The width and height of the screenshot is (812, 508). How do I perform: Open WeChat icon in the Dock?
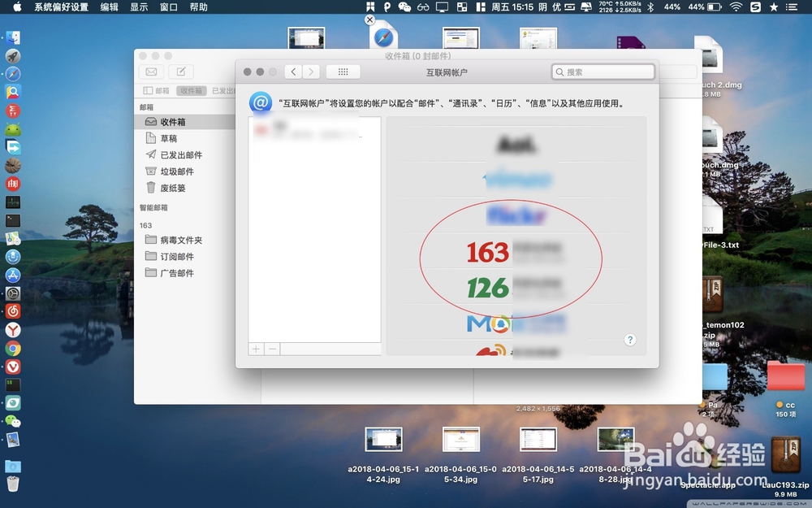pos(13,421)
